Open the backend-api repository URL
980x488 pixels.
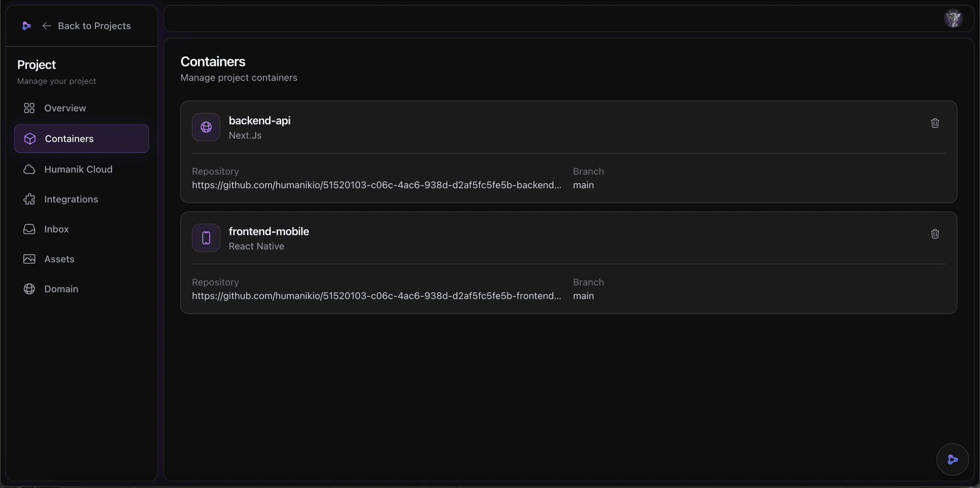coord(376,185)
